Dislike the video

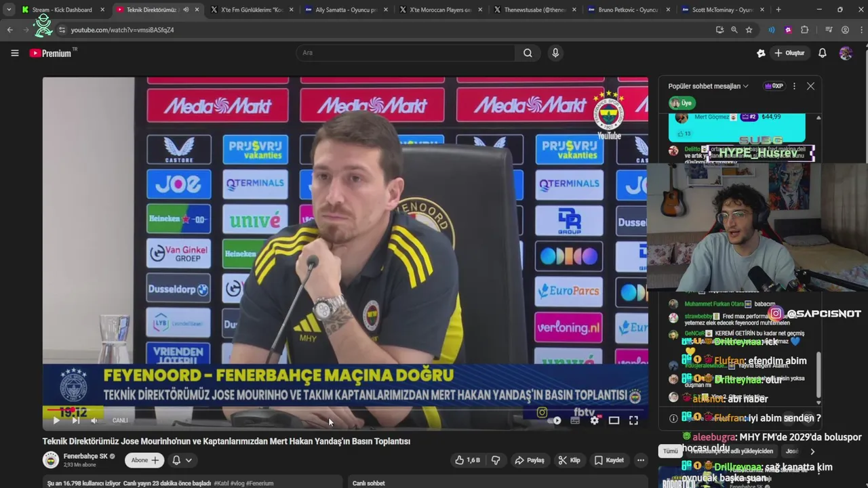click(x=496, y=460)
